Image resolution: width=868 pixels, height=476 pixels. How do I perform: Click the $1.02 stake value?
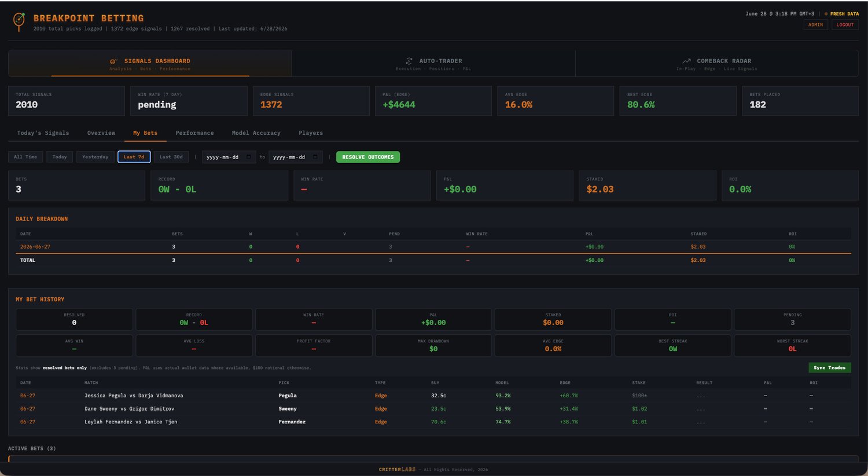[639, 409]
